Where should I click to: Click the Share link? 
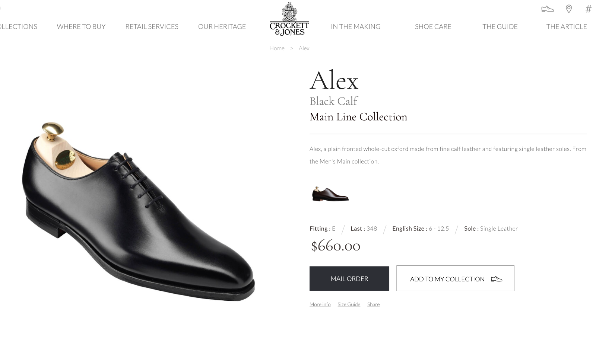(x=373, y=304)
